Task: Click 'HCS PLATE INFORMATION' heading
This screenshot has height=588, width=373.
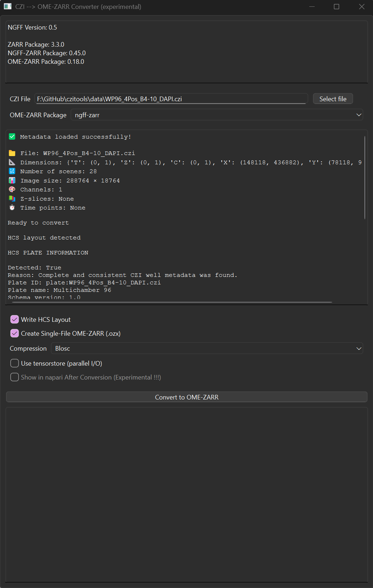Action: click(48, 253)
